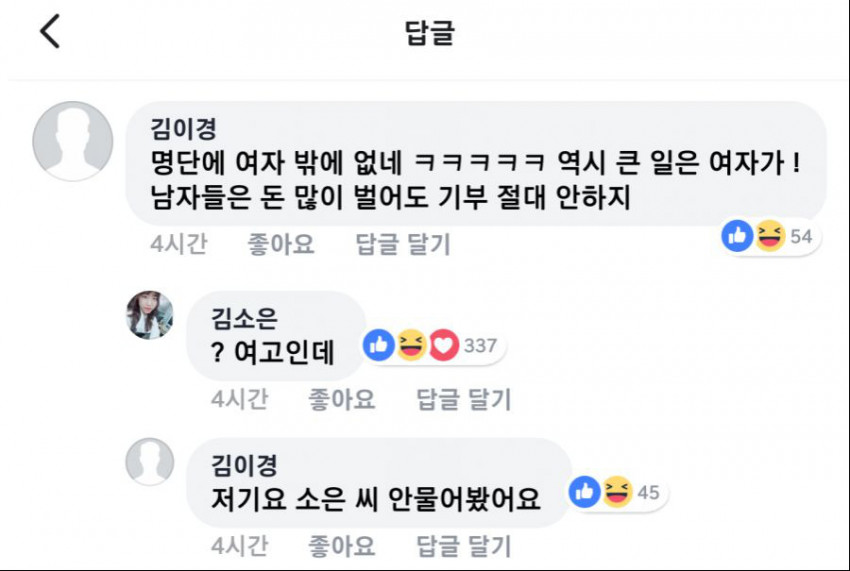Open 김소은's profile photo
The image size is (850, 571).
(150, 315)
